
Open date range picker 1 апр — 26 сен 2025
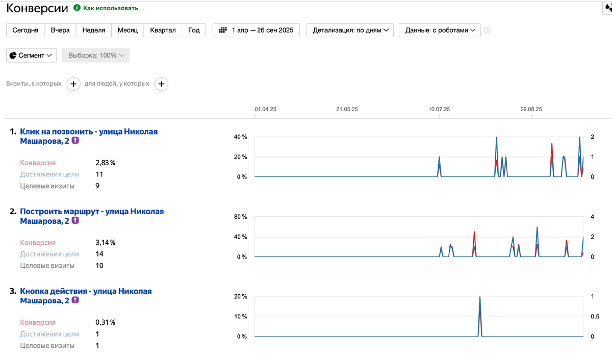[x=256, y=30]
